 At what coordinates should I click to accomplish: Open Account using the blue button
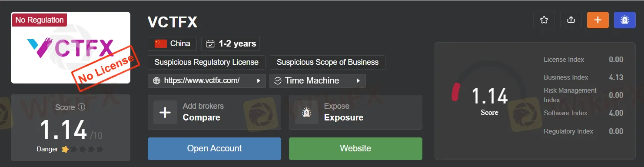(x=214, y=149)
